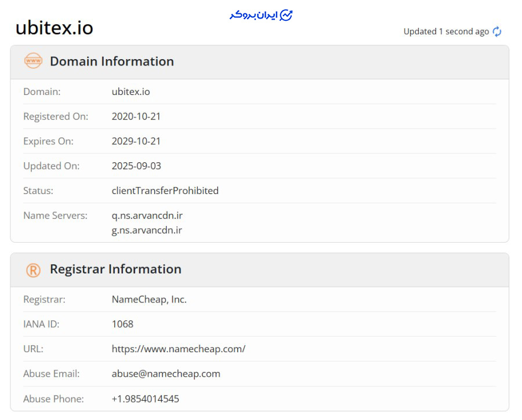The height and width of the screenshot is (420, 522).
Task: Select the Expires On date 2029-10-21
Action: pyautogui.click(x=137, y=141)
